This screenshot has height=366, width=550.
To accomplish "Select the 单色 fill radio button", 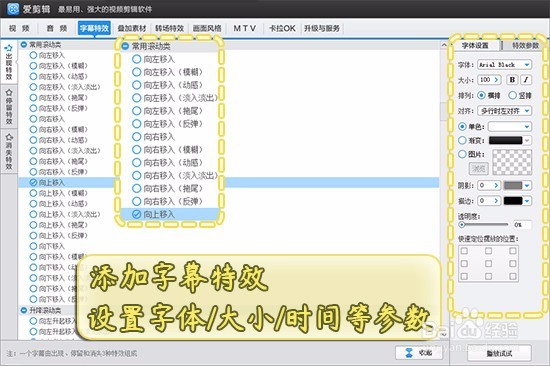I will tap(462, 126).
